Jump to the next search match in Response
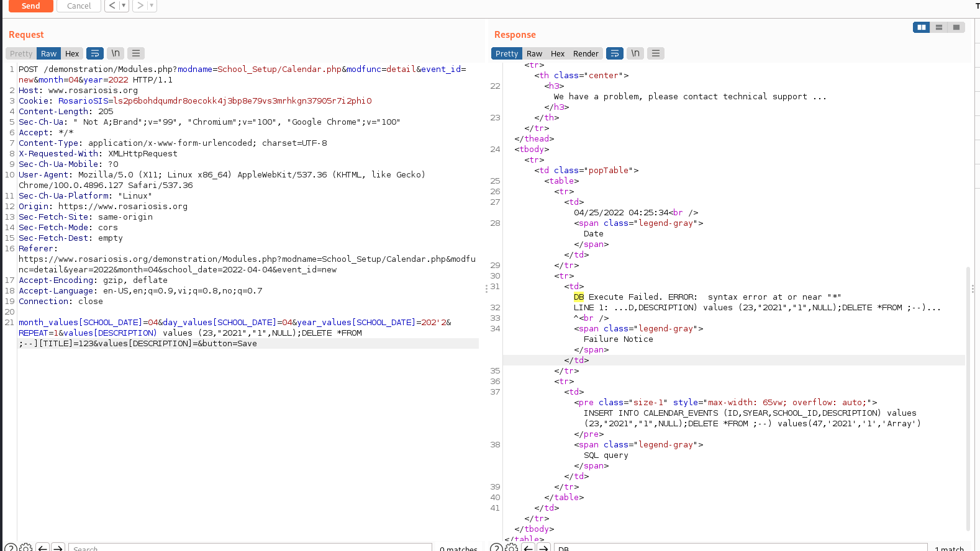Viewport: 980px width, 551px height. pos(543,548)
